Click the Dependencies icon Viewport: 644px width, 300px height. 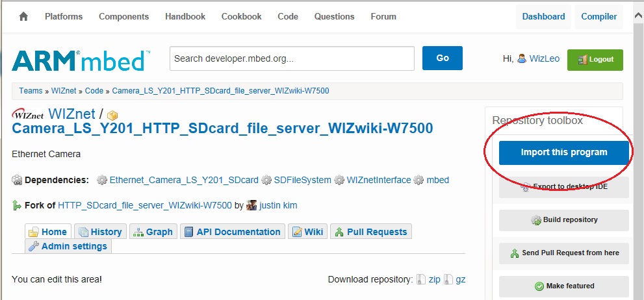[x=18, y=180]
